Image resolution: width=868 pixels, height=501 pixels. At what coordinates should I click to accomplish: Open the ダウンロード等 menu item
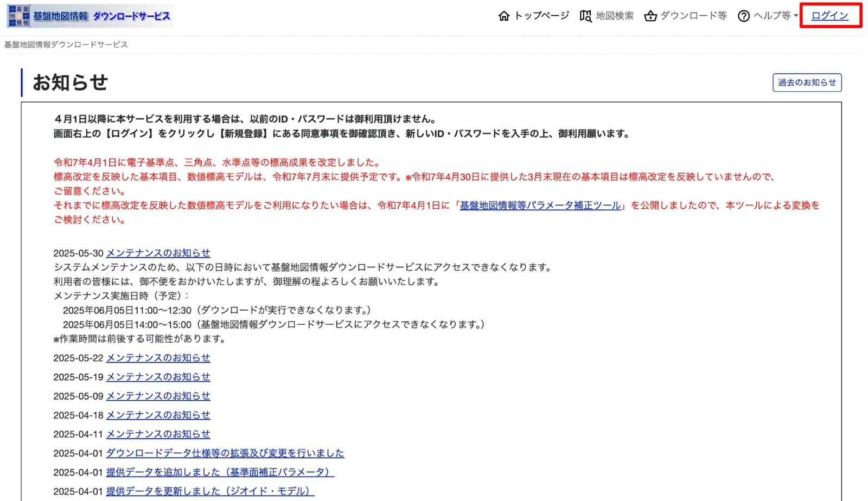pos(693,16)
